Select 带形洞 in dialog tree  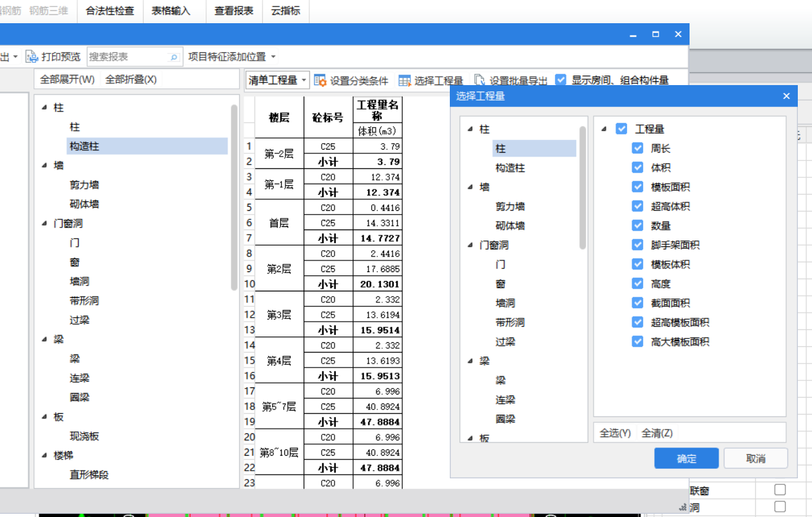pos(510,322)
